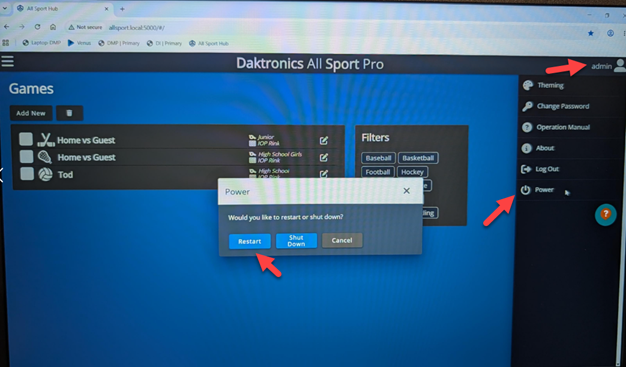Click the orange help question mark bubble
The image size is (626, 367).
click(606, 214)
